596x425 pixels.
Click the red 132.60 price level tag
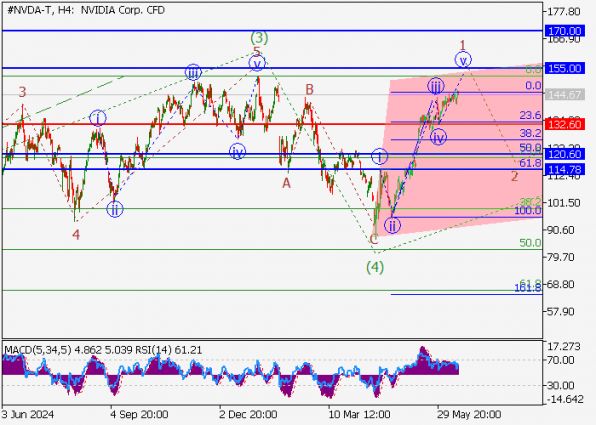coord(564,124)
